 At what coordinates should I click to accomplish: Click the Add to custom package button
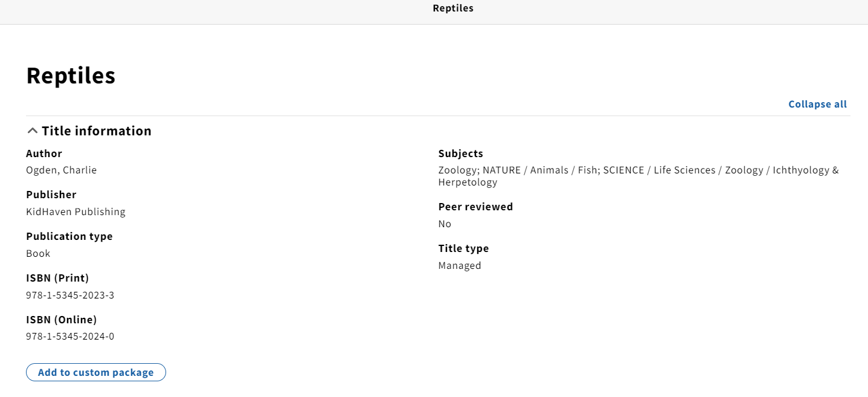pyautogui.click(x=96, y=372)
